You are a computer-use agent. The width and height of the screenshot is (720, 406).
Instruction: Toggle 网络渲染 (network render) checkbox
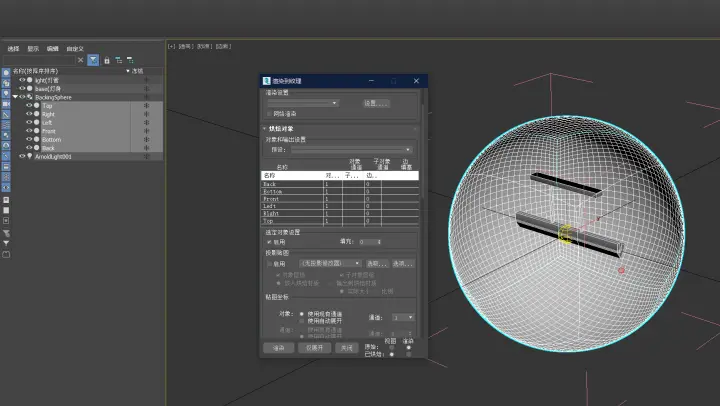click(269, 113)
